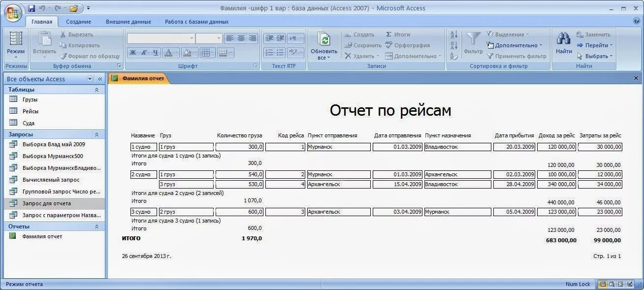This screenshot has height=290, width=644.
Task: Select the Фамилия отчет document tab
Action: pos(138,78)
